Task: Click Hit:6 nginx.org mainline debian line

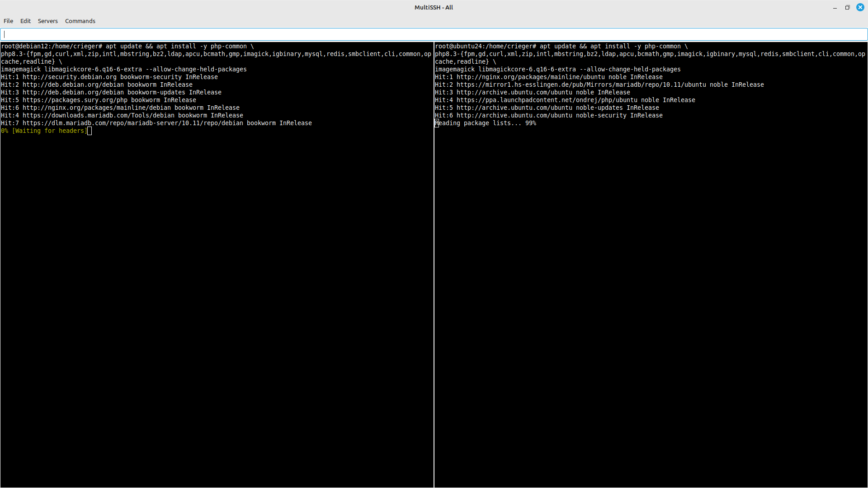Action: (120, 108)
